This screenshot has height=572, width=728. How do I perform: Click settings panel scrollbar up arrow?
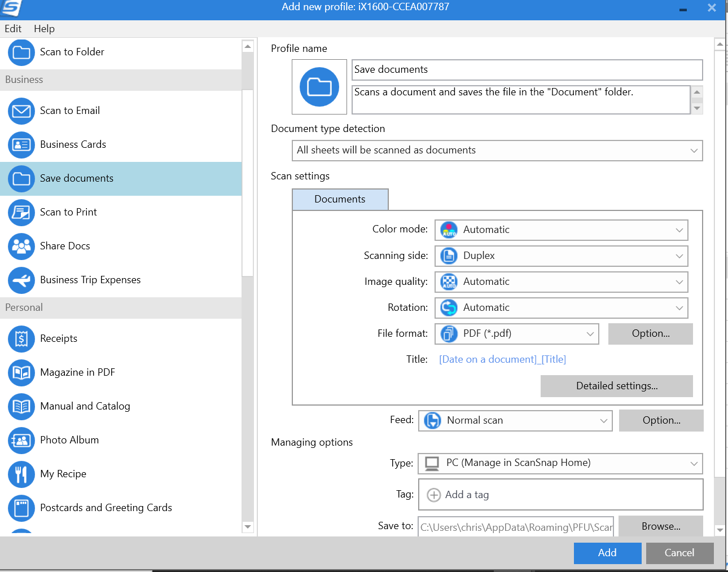[x=720, y=44]
